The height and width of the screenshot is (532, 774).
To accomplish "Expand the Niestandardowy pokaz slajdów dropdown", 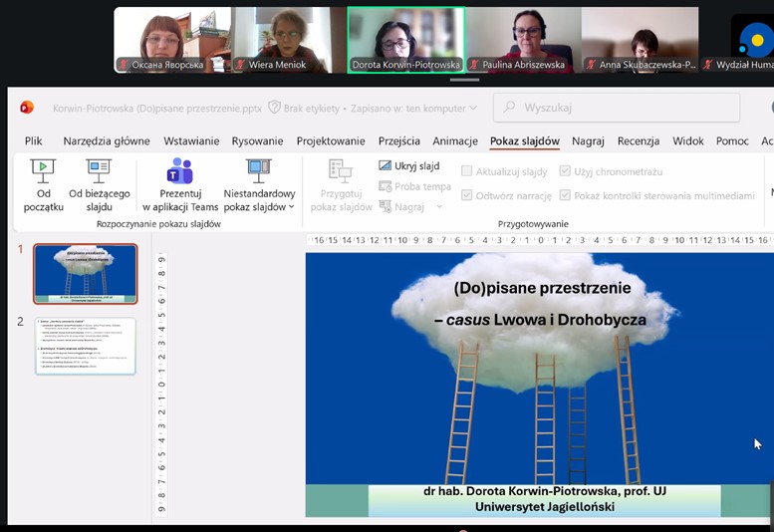I will (291, 207).
